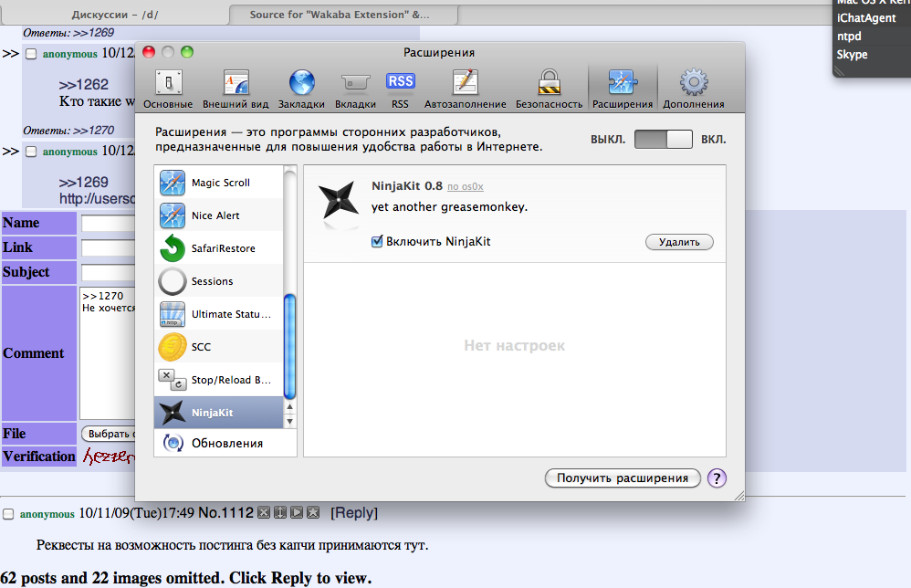
Task: Open the Внешний вид preferences pane
Action: (x=236, y=89)
